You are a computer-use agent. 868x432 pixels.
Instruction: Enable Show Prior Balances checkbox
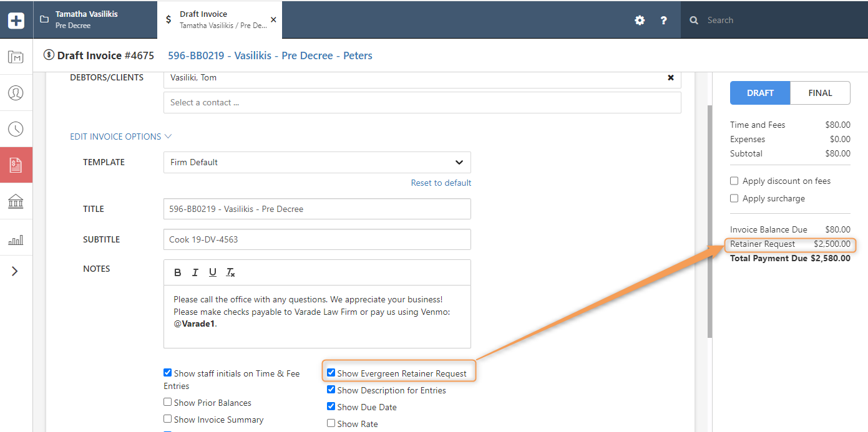pyautogui.click(x=168, y=403)
